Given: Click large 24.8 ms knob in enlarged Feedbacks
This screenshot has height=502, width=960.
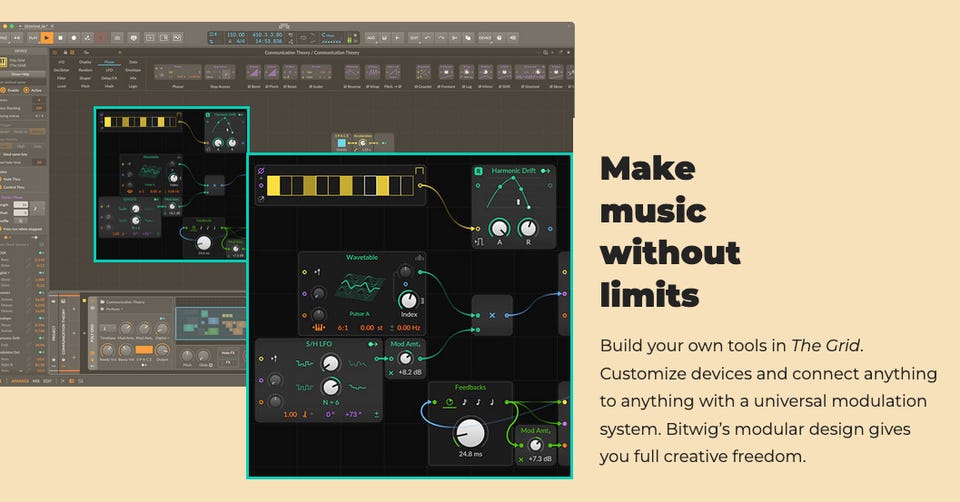Looking at the screenshot, I should pos(470,433).
